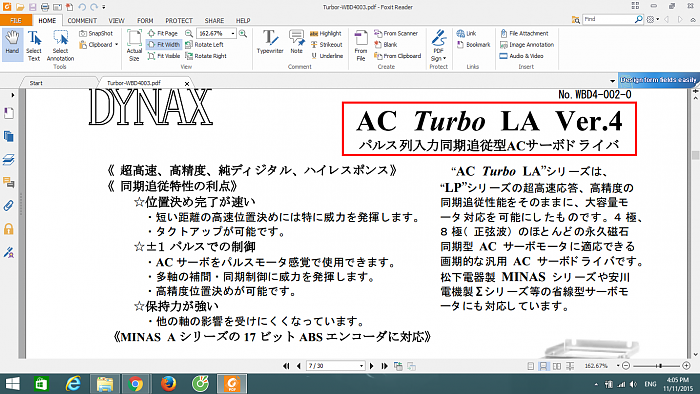Screen dimensions: 700x394
Task: Expand the left navigation panel arrow
Action: click(12, 95)
